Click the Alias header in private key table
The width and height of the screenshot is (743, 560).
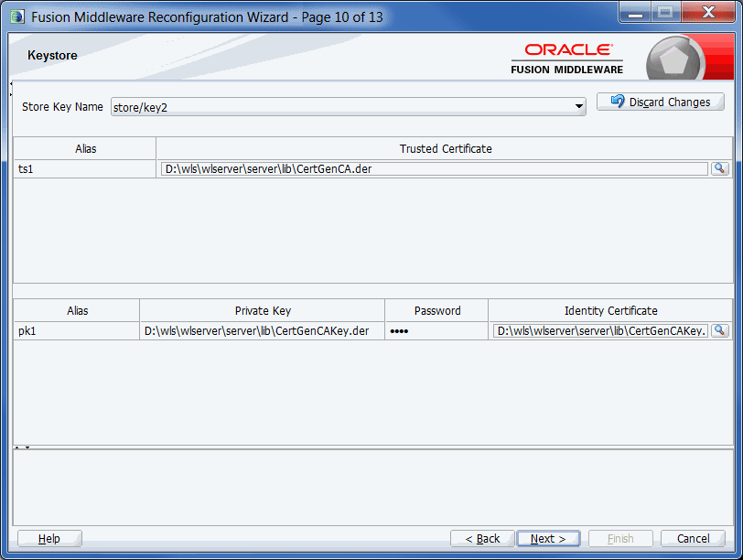(x=77, y=311)
